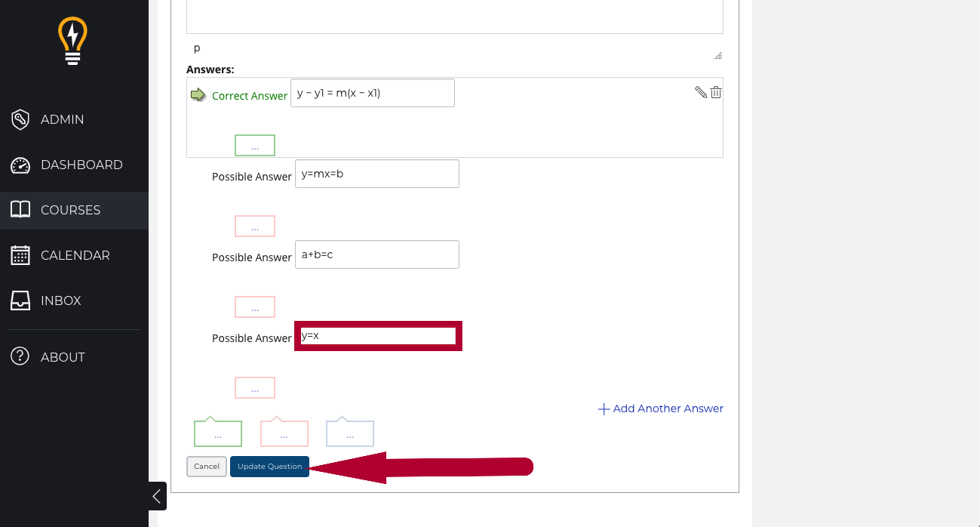Collapse the sidebar navigation with chevron
980x527 pixels.
[x=157, y=496]
